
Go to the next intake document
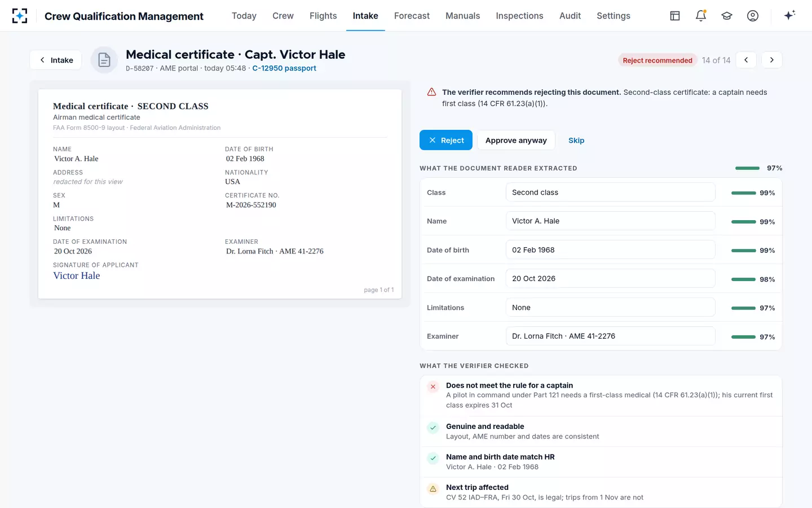(x=772, y=60)
